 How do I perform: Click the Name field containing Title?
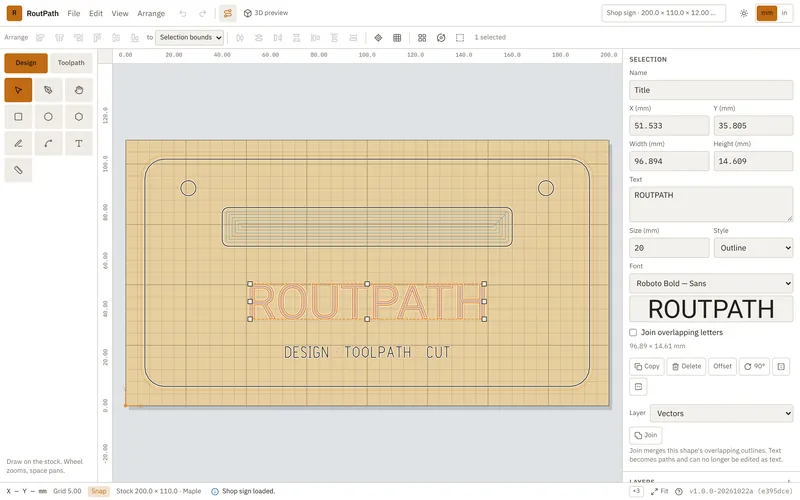(711, 90)
